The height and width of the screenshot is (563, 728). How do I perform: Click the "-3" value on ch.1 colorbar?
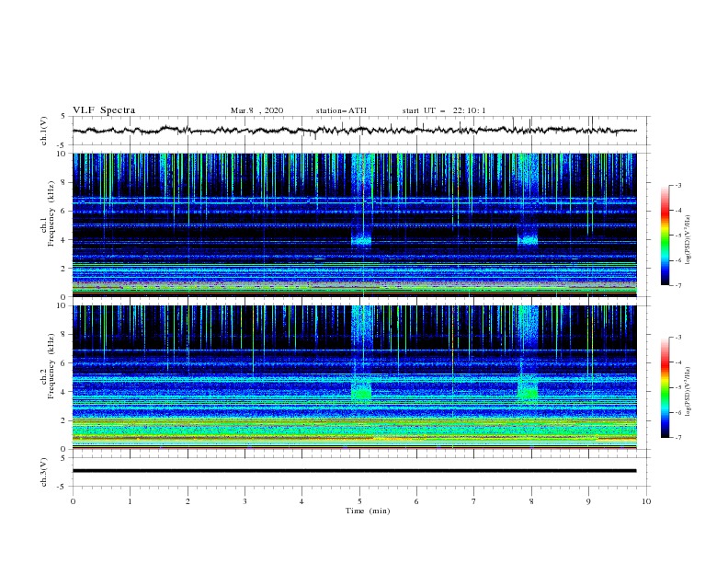pos(678,185)
